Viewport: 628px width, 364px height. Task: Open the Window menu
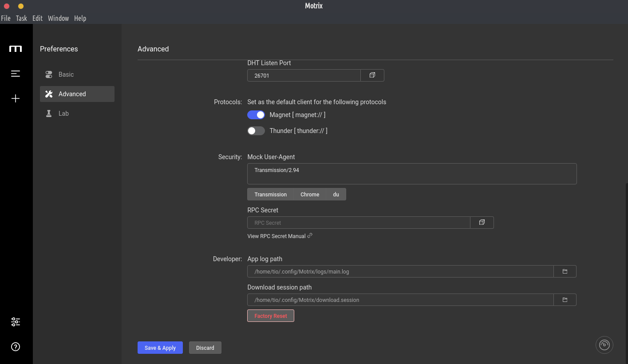point(58,18)
